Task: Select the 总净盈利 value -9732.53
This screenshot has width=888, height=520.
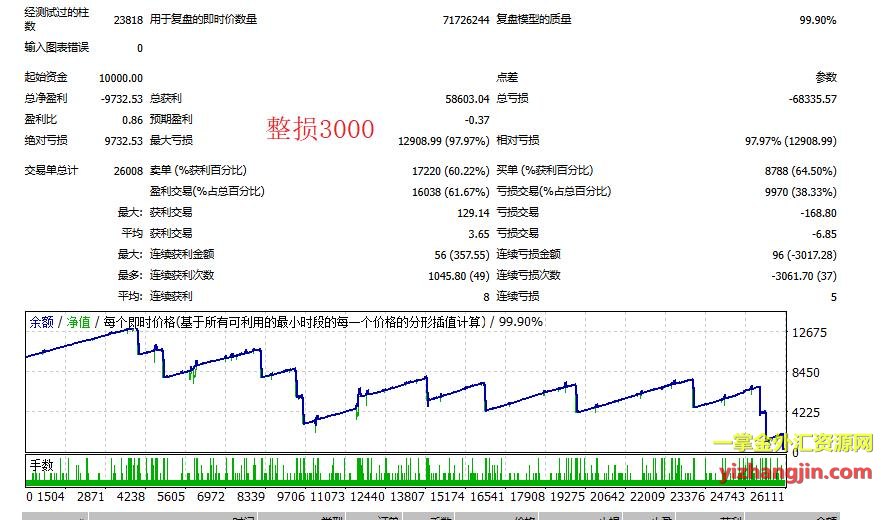Action: pyautogui.click(x=121, y=99)
